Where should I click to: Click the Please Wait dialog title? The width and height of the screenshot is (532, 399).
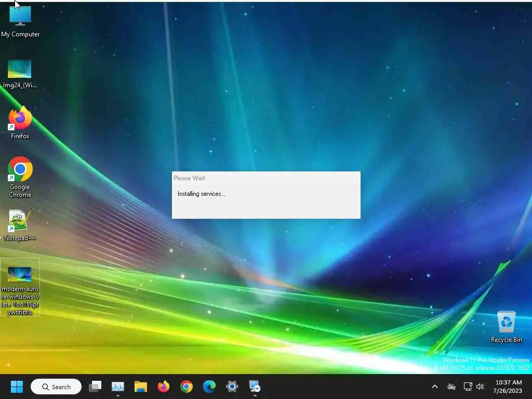pos(189,178)
